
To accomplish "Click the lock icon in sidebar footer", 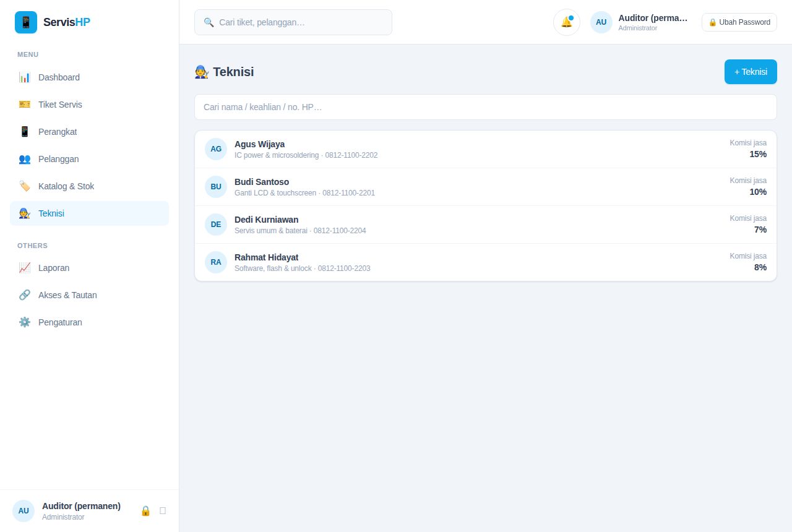I will (x=145, y=511).
